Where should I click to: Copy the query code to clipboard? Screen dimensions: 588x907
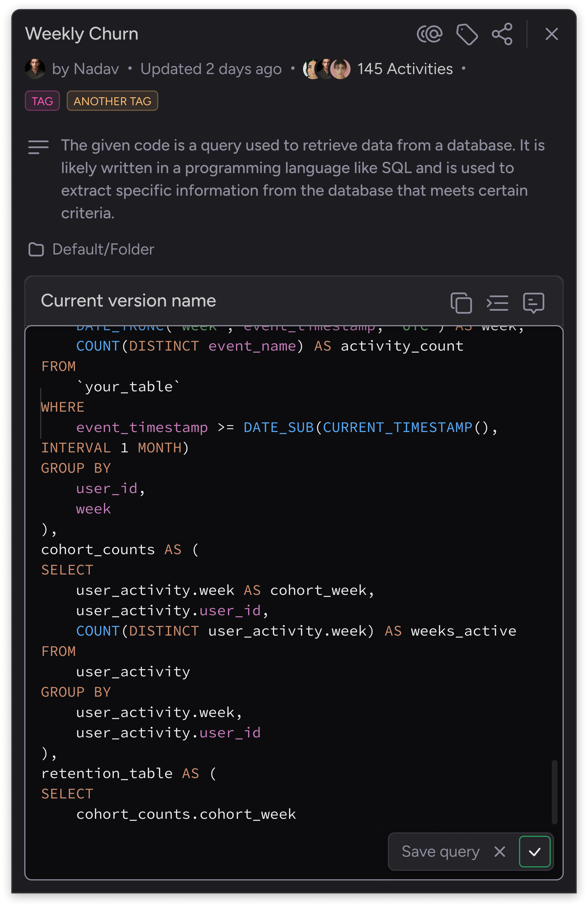[462, 303]
